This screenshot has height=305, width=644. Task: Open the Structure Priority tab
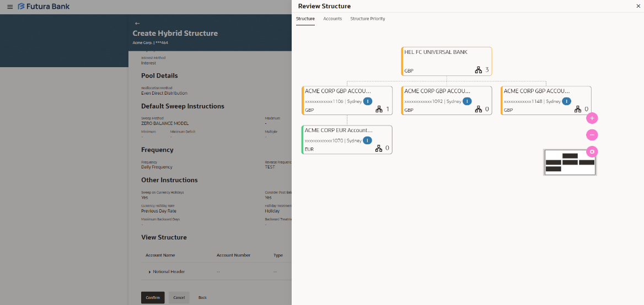tap(368, 19)
